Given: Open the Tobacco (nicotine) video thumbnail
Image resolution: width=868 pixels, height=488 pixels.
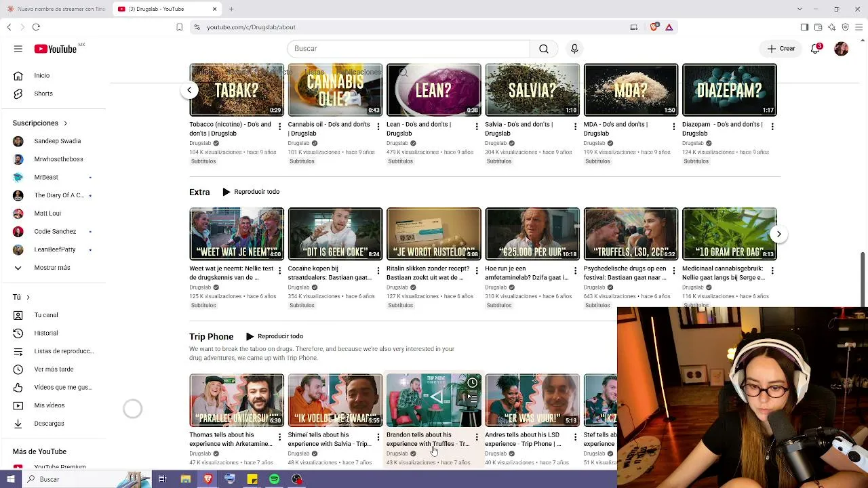Looking at the screenshot, I should click(x=237, y=90).
